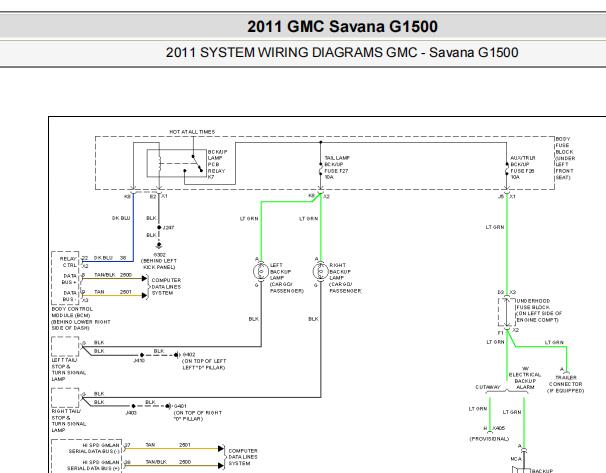Click the TAIL LAMP BCK/UP FUSE F27 label
Screen dimensions: 606x473
337,167
